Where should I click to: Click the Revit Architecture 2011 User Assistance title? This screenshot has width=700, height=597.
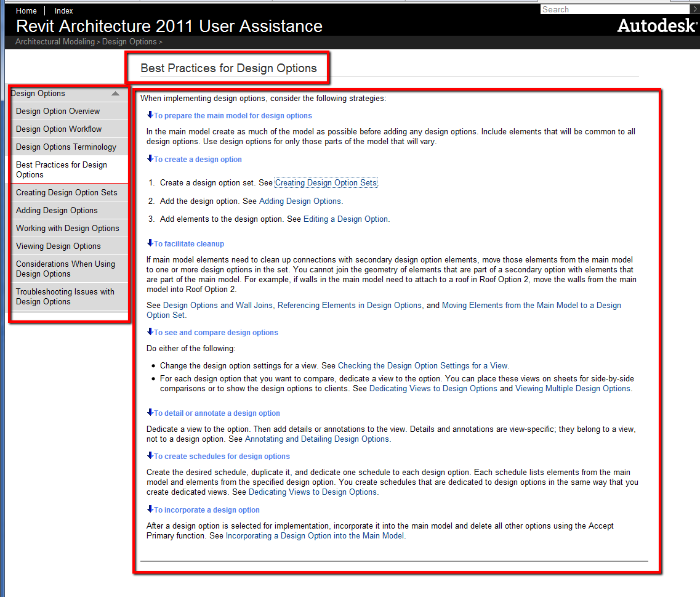coord(169,26)
